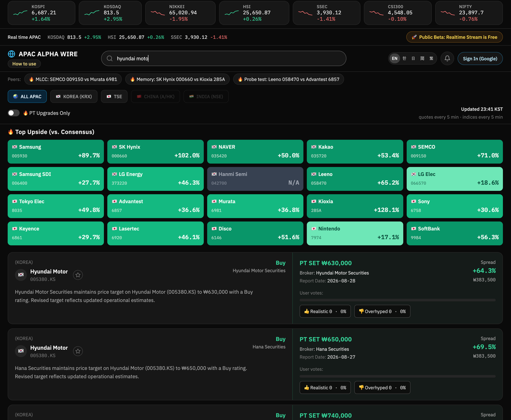Open the Disco 6146 upside tile
The height and width of the screenshot is (420, 511).
pyautogui.click(x=255, y=233)
